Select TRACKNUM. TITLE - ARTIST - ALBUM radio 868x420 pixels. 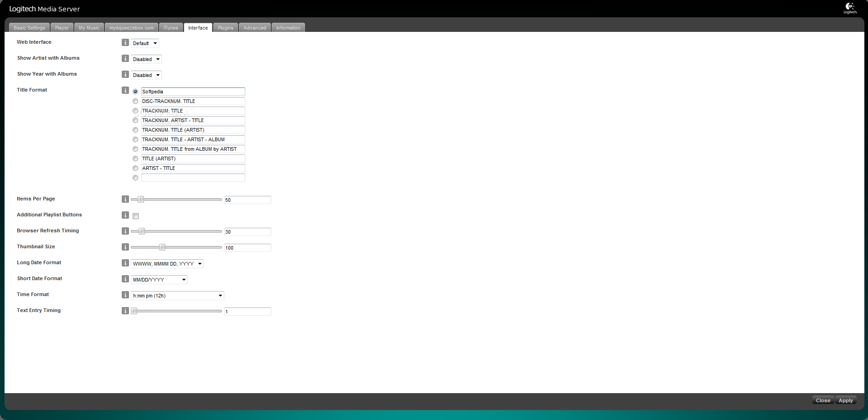coord(135,139)
